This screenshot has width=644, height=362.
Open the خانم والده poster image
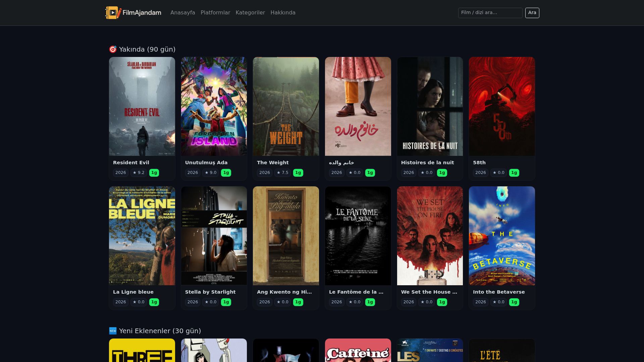(358, 106)
